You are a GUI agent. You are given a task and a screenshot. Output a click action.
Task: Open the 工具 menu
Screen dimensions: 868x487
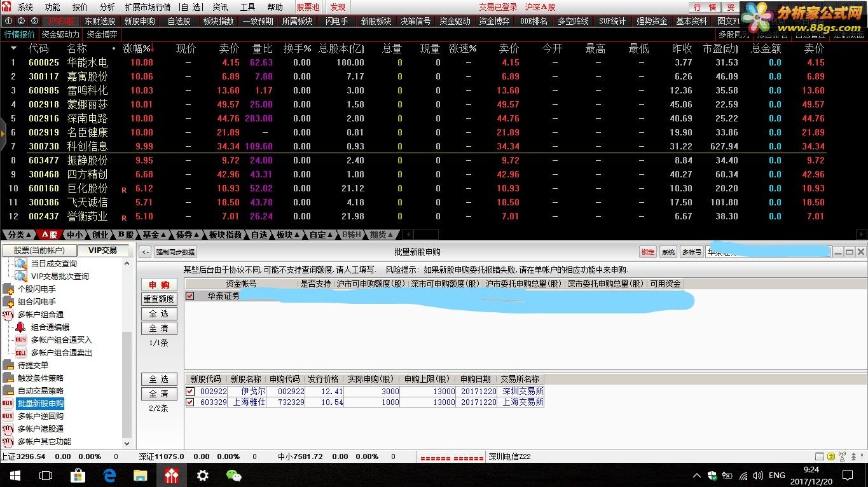[247, 7]
